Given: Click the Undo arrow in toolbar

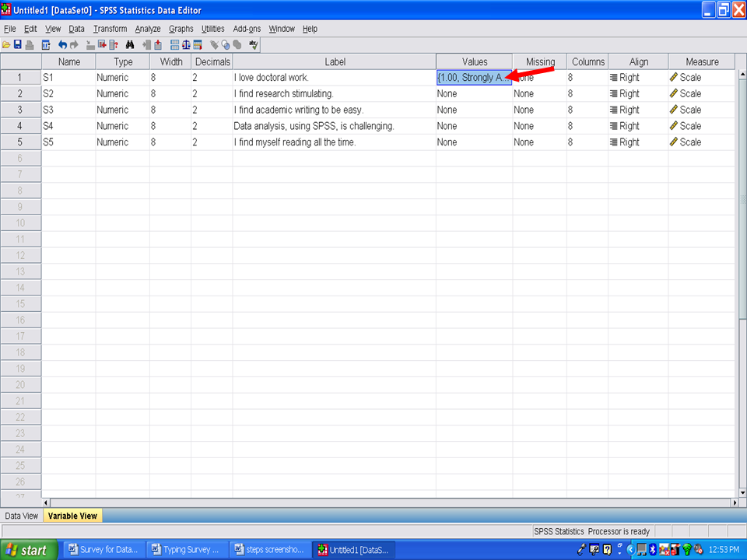Looking at the screenshot, I should point(62,45).
